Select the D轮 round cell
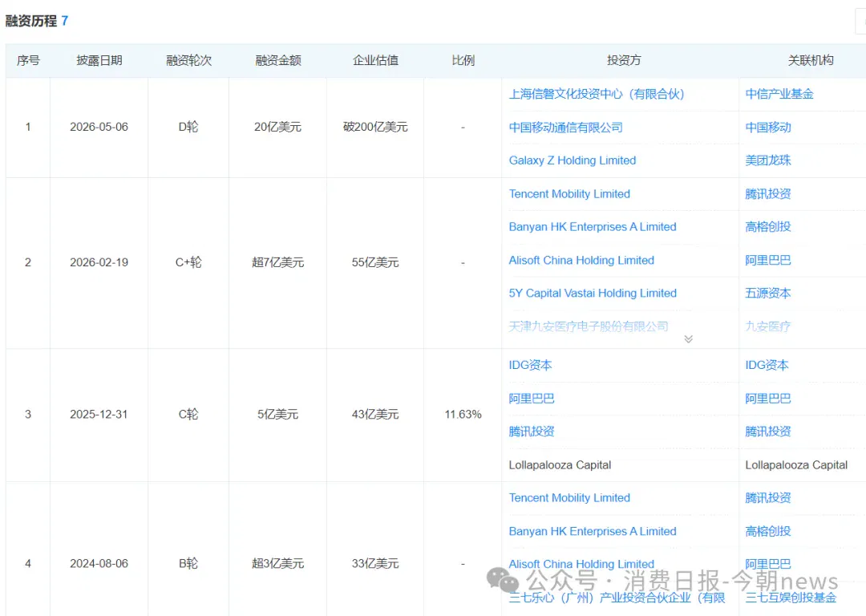 [x=188, y=127]
